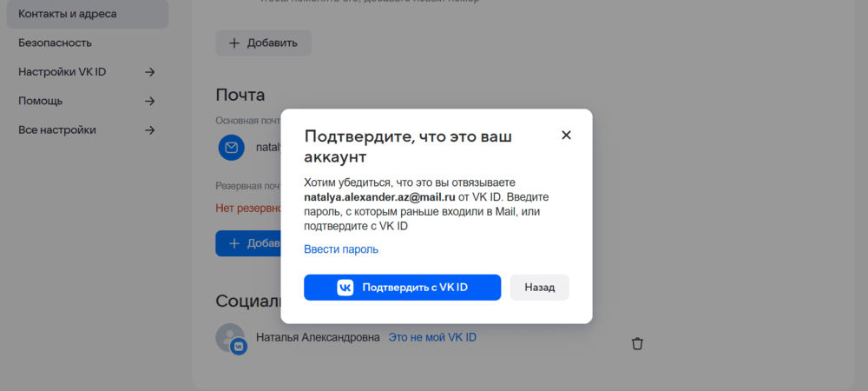Click Это не мой VK ID link

point(432,337)
